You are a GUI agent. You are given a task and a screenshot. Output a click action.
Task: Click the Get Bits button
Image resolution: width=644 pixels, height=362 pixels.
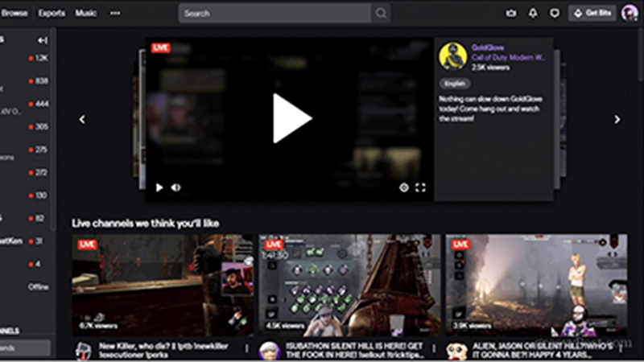[592, 13]
